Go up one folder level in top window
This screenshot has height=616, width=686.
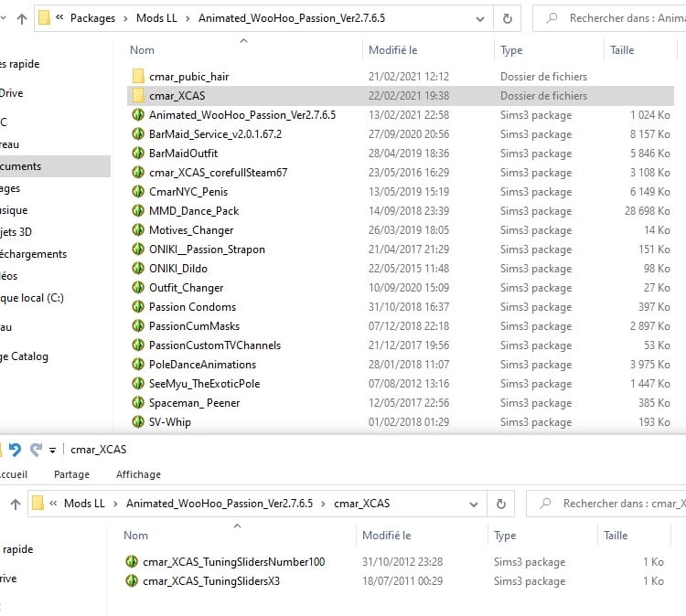[x=21, y=18]
